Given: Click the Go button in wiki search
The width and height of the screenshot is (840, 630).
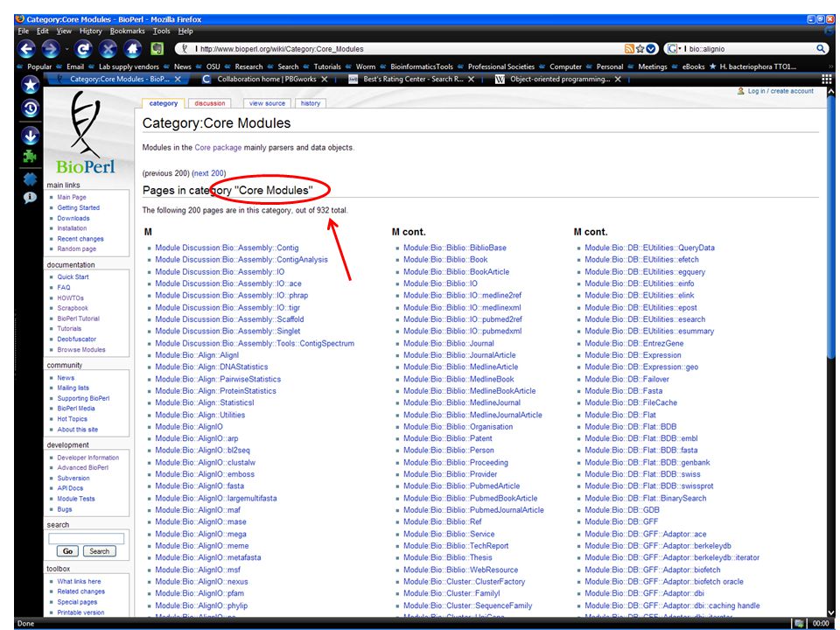Looking at the screenshot, I should [x=68, y=551].
